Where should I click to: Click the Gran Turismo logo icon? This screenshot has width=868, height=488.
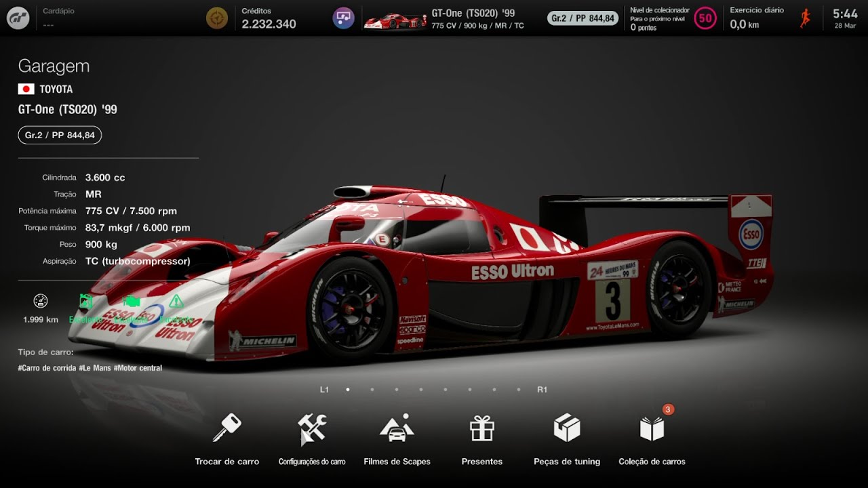tap(18, 18)
